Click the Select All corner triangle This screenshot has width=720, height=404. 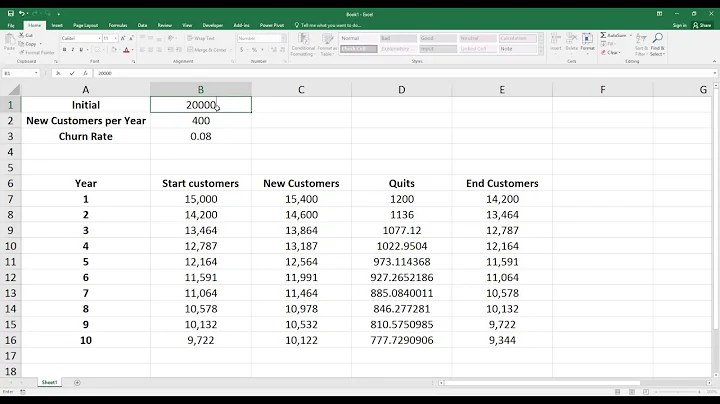14,90
